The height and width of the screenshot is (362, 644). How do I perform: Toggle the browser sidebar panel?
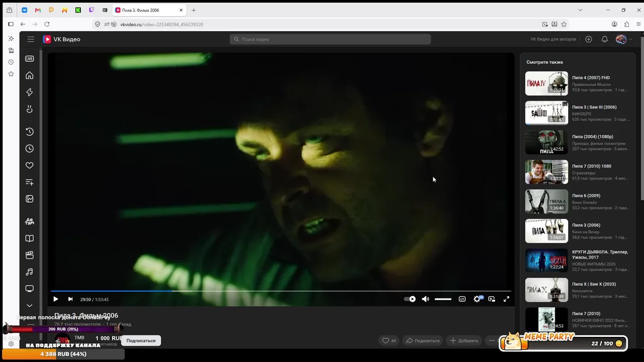pyautogui.click(x=11, y=24)
